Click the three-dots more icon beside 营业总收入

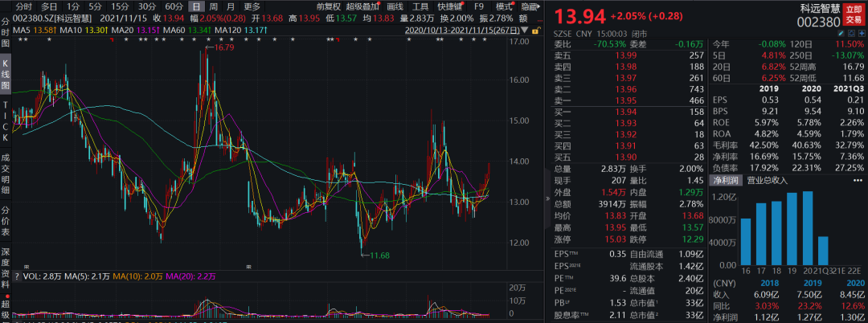pyautogui.click(x=858, y=181)
